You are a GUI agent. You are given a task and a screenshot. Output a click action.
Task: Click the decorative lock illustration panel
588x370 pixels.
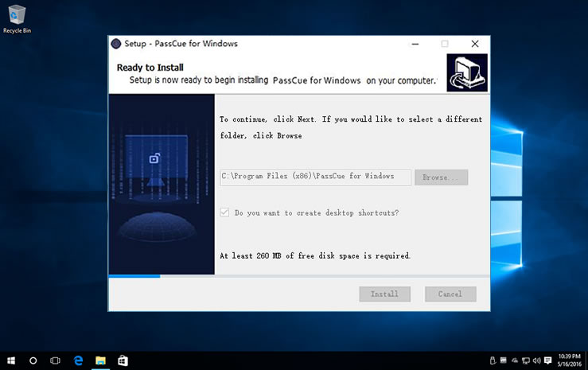click(162, 184)
